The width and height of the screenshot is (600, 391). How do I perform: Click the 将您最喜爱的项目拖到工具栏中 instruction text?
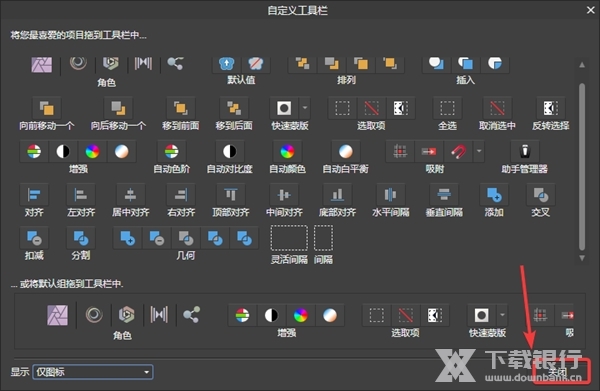click(x=78, y=35)
